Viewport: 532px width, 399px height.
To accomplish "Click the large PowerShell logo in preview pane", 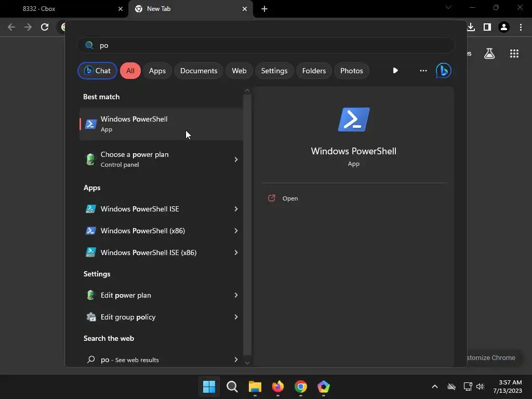I will coord(353,119).
